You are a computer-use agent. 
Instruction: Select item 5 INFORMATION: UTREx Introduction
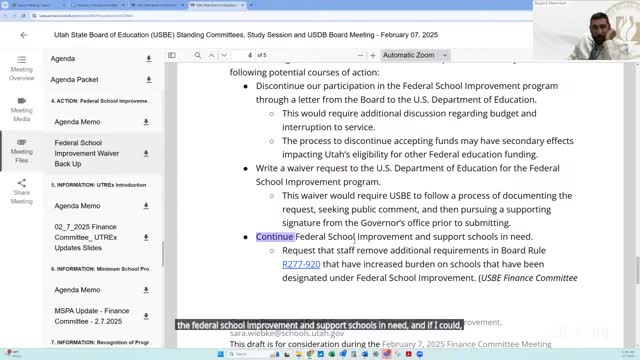click(98, 185)
